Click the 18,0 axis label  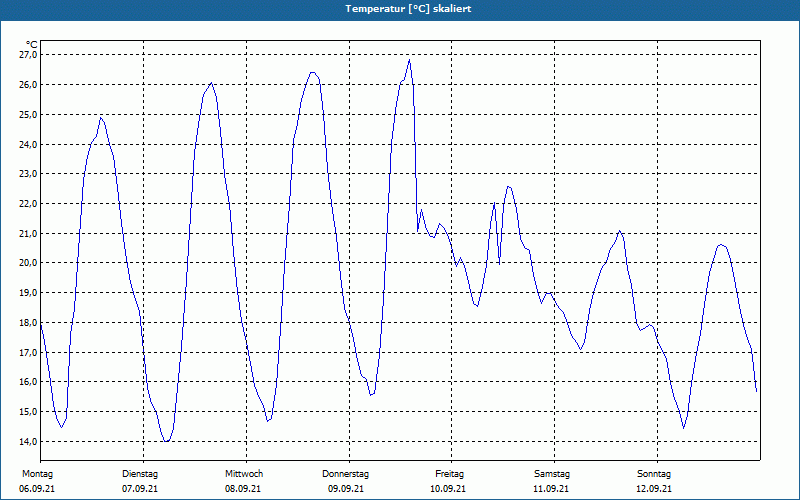(x=29, y=322)
